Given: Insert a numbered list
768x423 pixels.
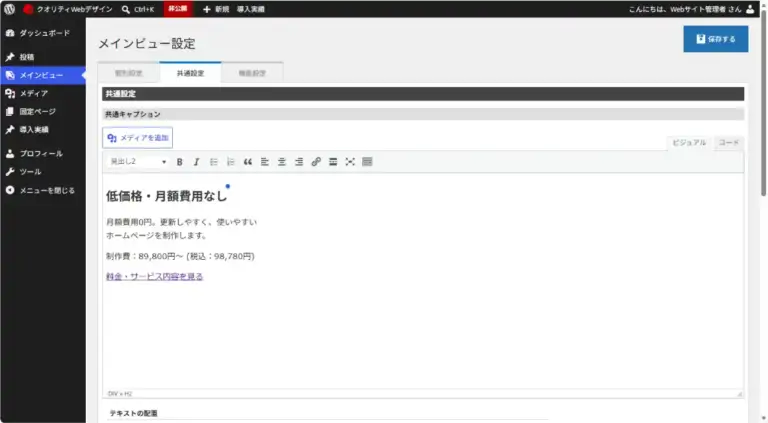Looking at the screenshot, I should click(231, 162).
